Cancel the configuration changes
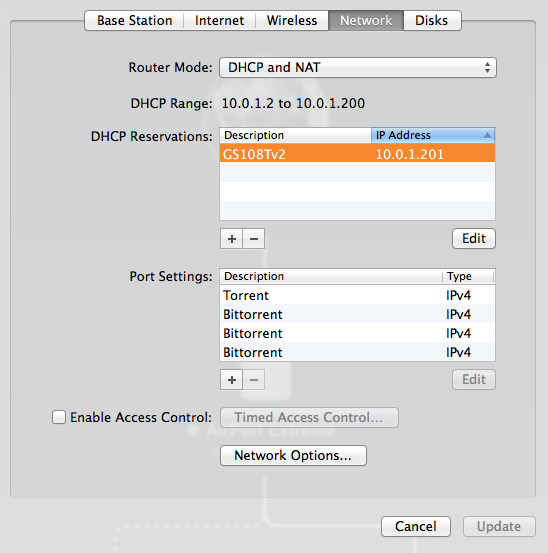Image resolution: width=548 pixels, height=553 pixels. tap(416, 527)
